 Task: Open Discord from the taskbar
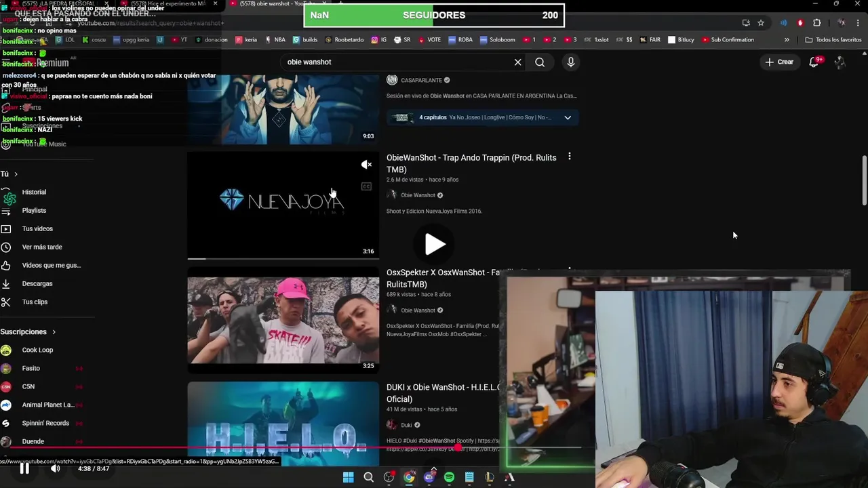(429, 478)
